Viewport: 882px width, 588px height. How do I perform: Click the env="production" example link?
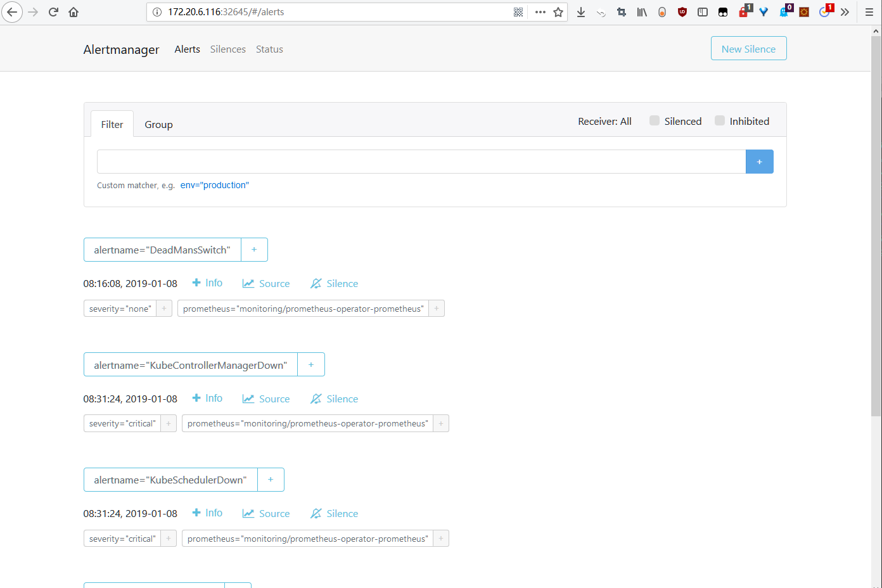point(214,185)
